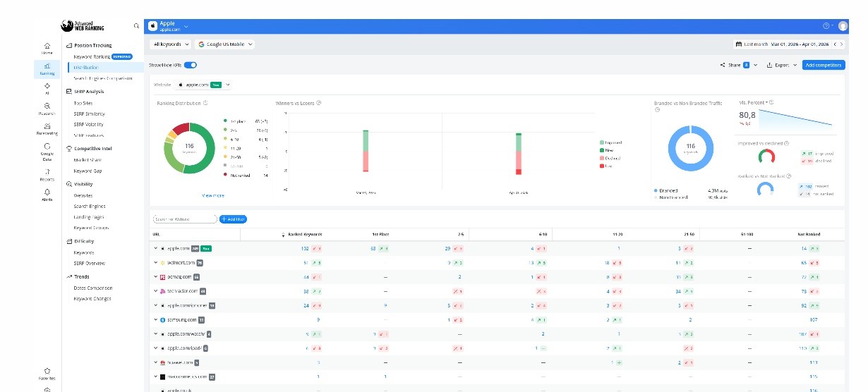This screenshot has width=868, height=392.
Task: Open the Home icon in left rail
Action: [x=47, y=45]
